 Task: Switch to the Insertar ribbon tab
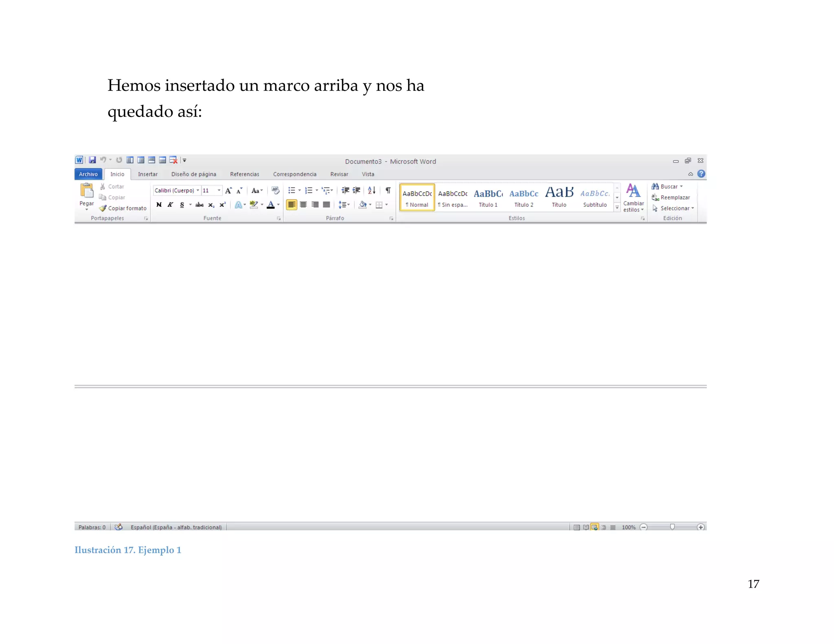pyautogui.click(x=147, y=174)
